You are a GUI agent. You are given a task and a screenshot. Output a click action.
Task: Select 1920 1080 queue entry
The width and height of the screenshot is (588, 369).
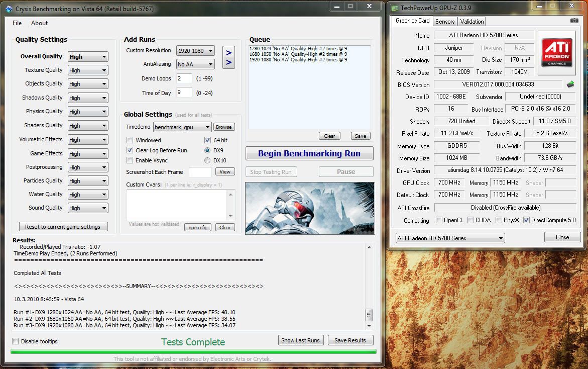coord(298,60)
